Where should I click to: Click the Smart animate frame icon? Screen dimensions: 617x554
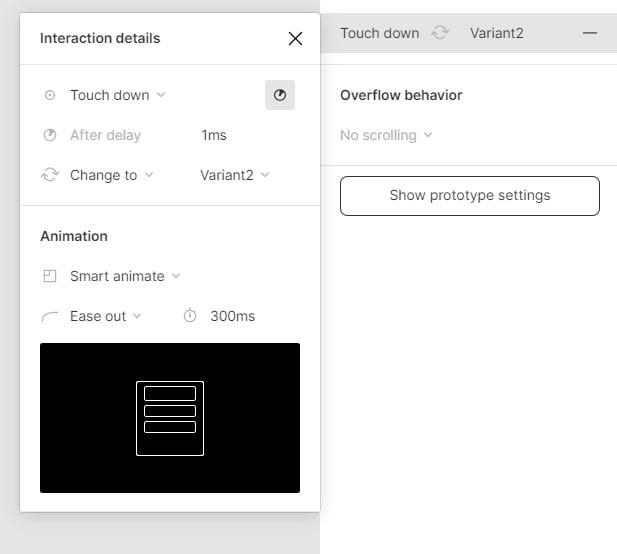point(50,276)
